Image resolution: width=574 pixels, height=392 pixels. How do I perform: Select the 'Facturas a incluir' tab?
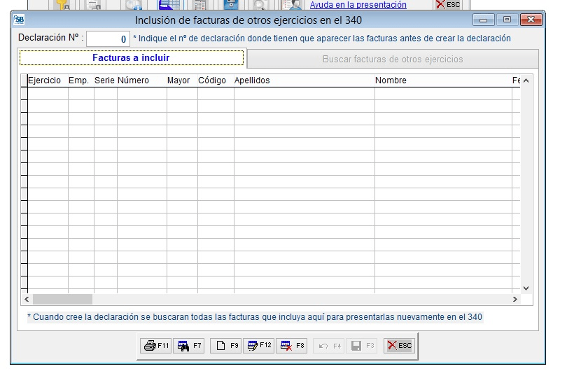coord(132,58)
